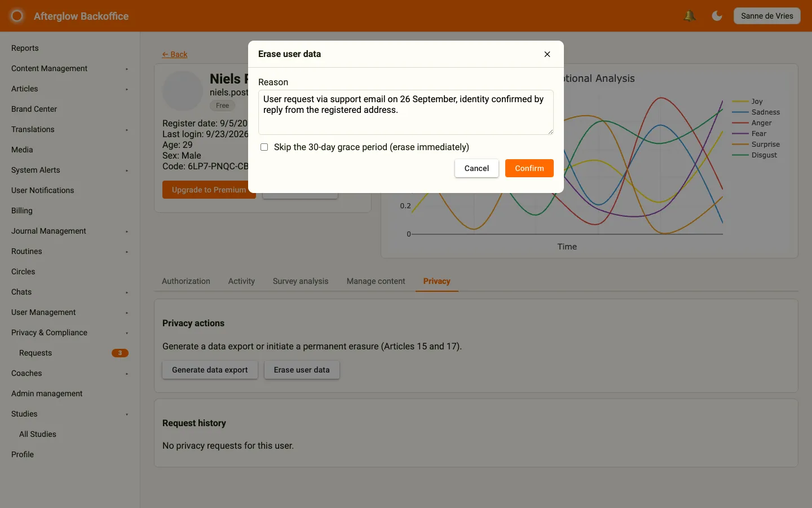The image size is (812, 508).
Task: Open Circles in the sidebar
Action: click(x=70, y=271)
